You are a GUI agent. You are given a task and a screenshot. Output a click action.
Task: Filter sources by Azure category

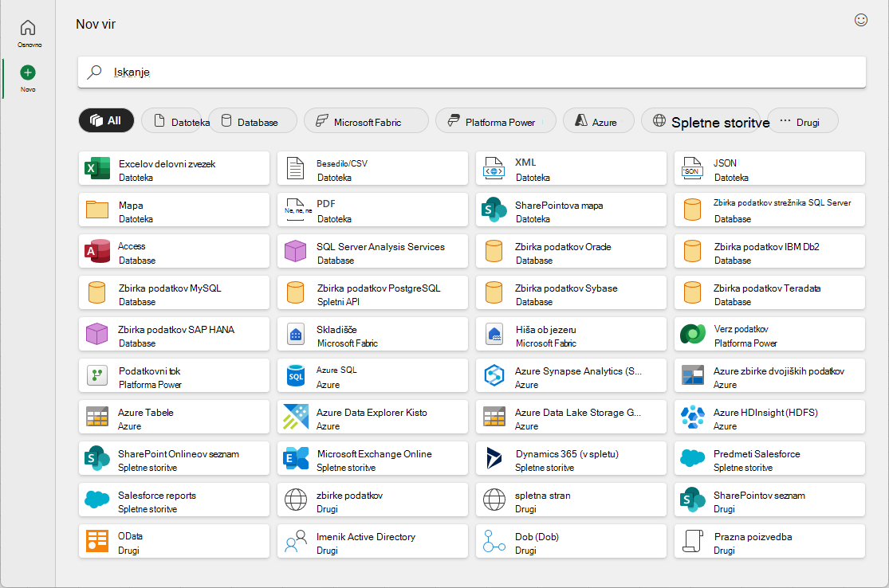coord(599,120)
